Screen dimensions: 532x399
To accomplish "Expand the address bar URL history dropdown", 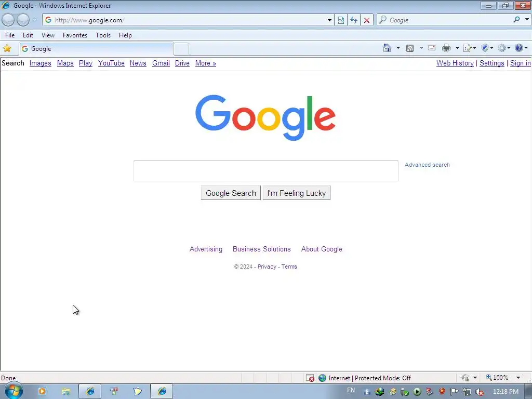I will [329, 20].
